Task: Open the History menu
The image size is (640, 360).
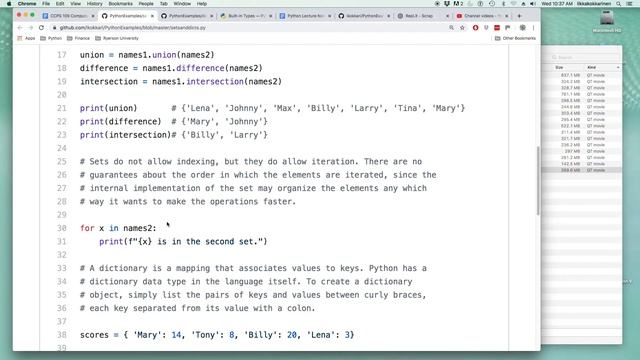Action: pos(94,4)
